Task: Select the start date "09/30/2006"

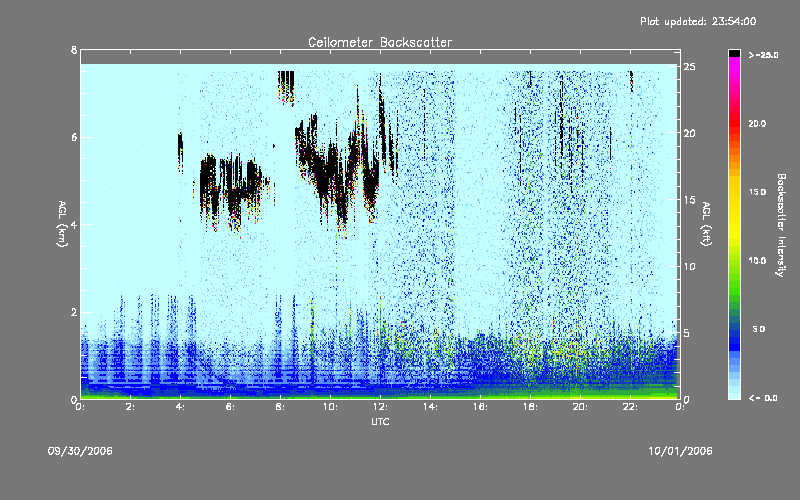Action: (80, 451)
